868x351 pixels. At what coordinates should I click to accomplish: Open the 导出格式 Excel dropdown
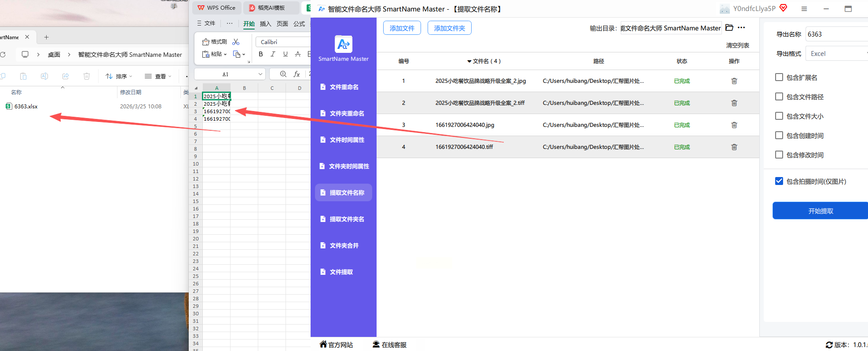836,54
